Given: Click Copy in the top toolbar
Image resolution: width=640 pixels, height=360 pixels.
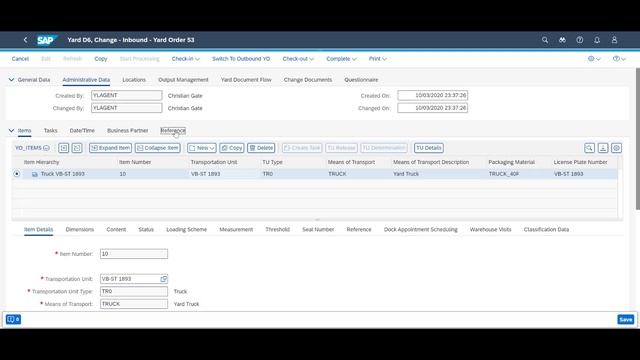Looking at the screenshot, I should [x=101, y=59].
